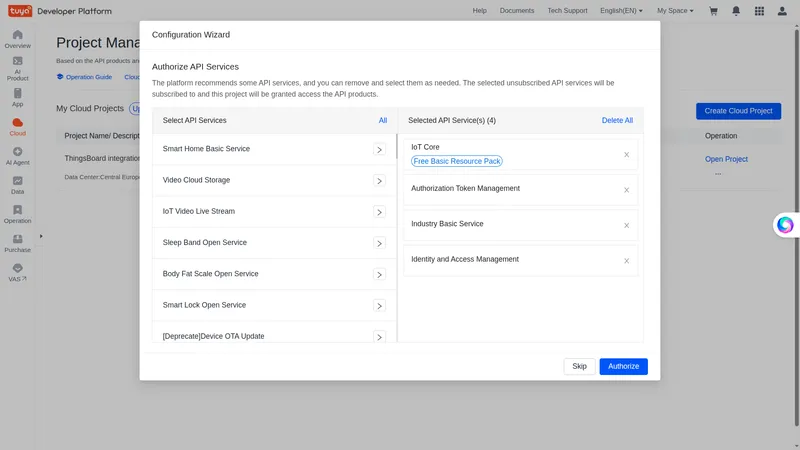
Task: Add Smart Home Basic Service via arrow
Action: point(379,149)
